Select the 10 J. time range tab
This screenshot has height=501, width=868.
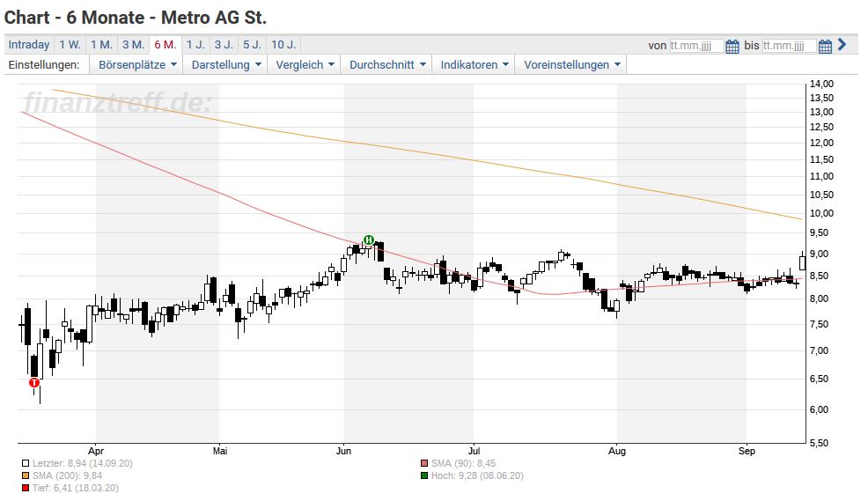tap(283, 45)
